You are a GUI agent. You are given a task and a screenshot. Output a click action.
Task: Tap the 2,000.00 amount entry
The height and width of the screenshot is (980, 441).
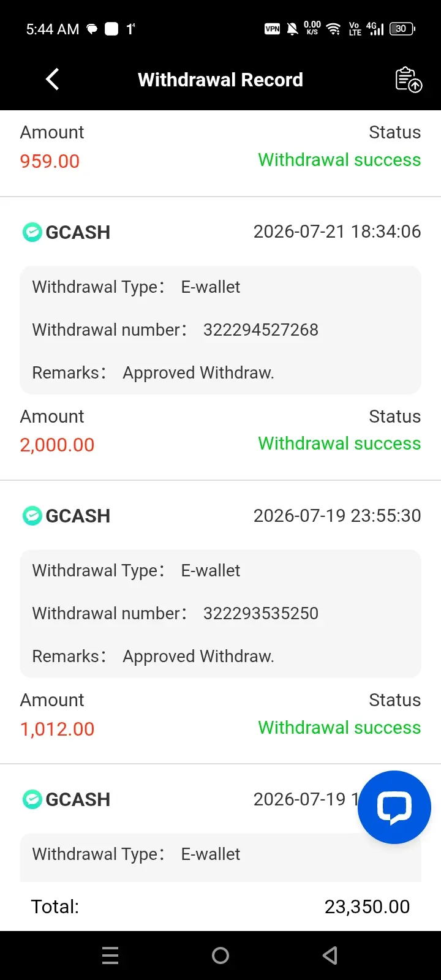[57, 445]
